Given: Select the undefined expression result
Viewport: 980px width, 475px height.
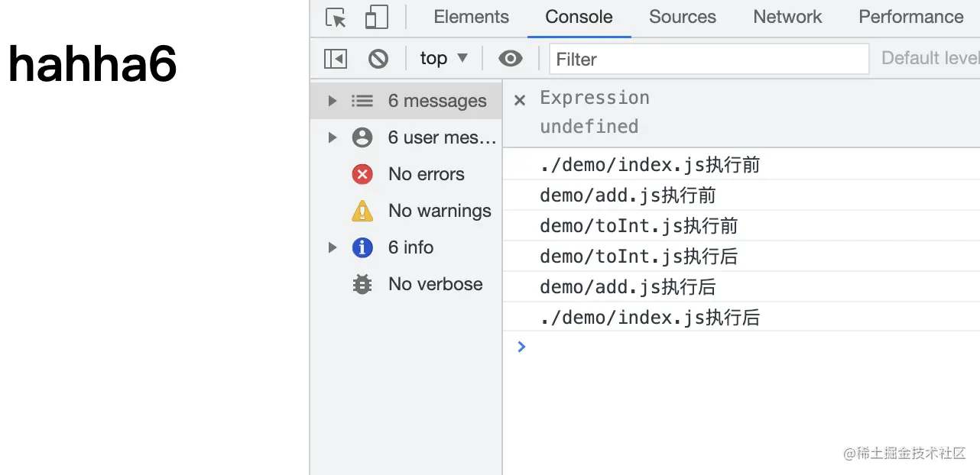Looking at the screenshot, I should pyautogui.click(x=589, y=126).
